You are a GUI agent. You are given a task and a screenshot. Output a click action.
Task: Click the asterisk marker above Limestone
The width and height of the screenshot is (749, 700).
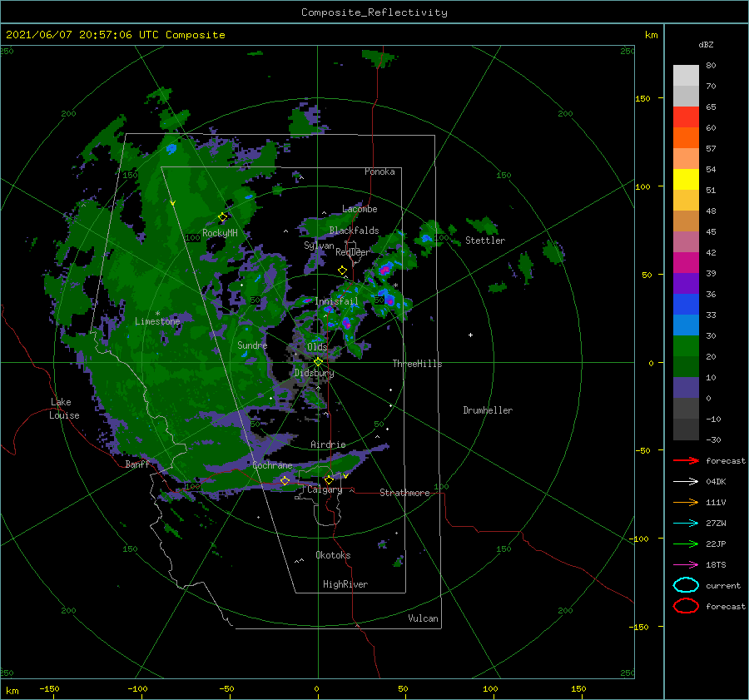pos(157,314)
